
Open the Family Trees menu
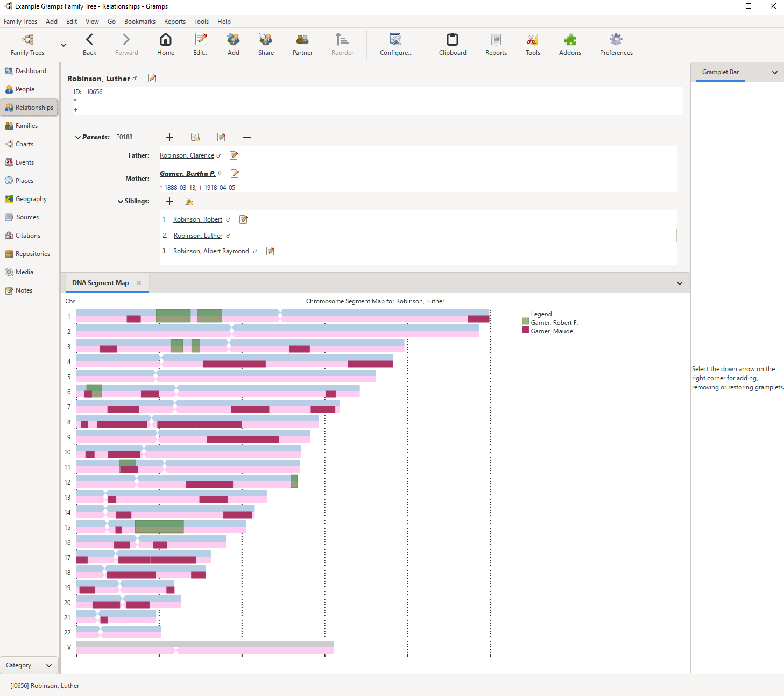tap(20, 22)
